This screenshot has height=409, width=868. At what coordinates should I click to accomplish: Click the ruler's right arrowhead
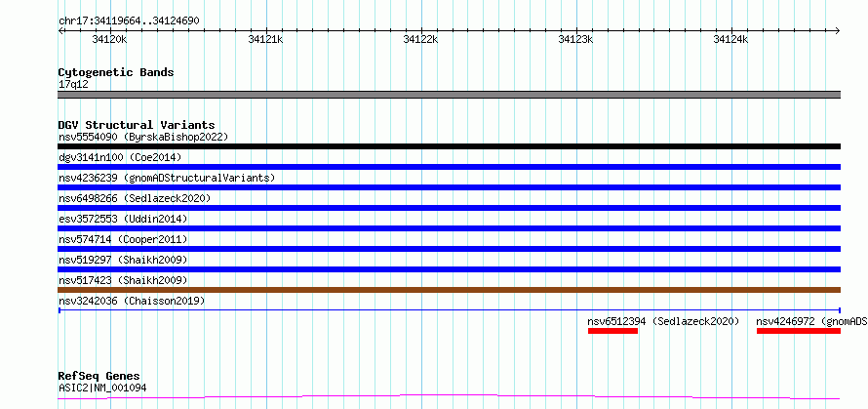838,30
